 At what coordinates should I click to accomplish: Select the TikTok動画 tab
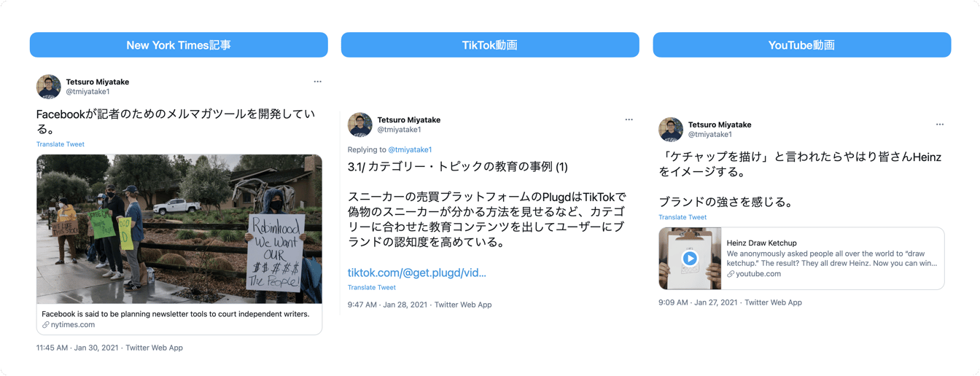(490, 45)
